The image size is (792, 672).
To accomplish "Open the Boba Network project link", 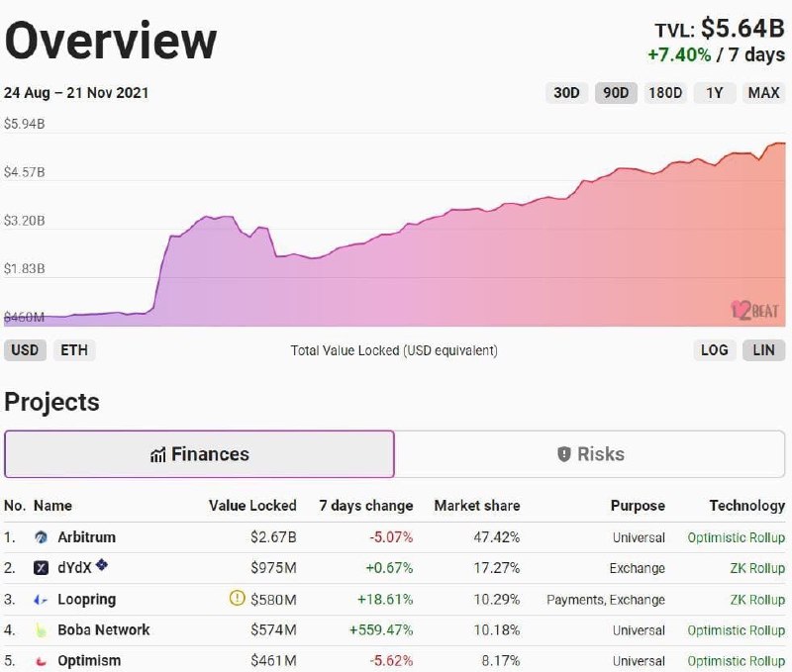I will point(104,630).
